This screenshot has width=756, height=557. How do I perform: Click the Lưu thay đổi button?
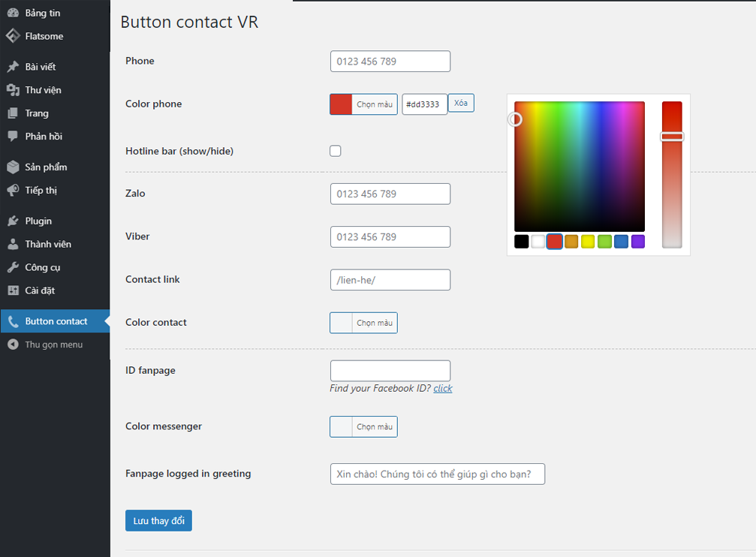click(158, 521)
